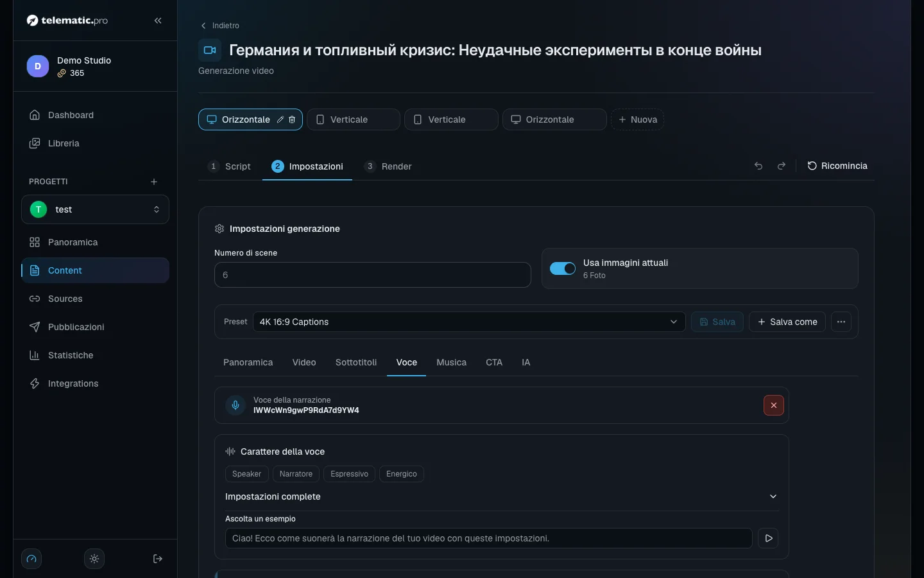Select the first Verticale version tab
This screenshot has width=924, height=578.
tap(354, 119)
